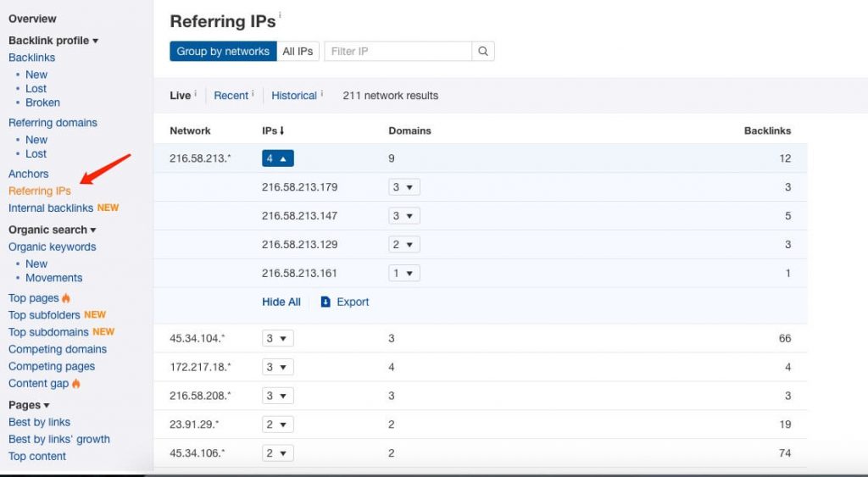Click the 211 network results text

coord(390,96)
